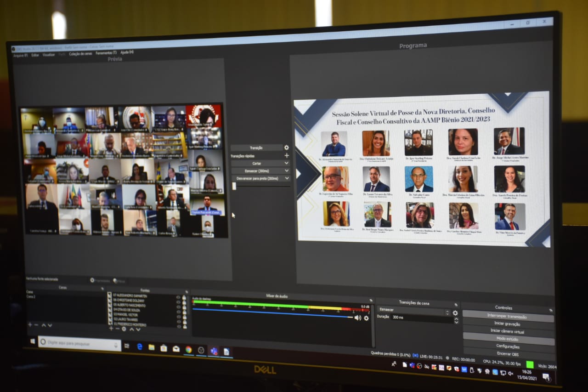588x392 pixels.
Task: Add a new source in the Fontes panel
Action: point(111,328)
